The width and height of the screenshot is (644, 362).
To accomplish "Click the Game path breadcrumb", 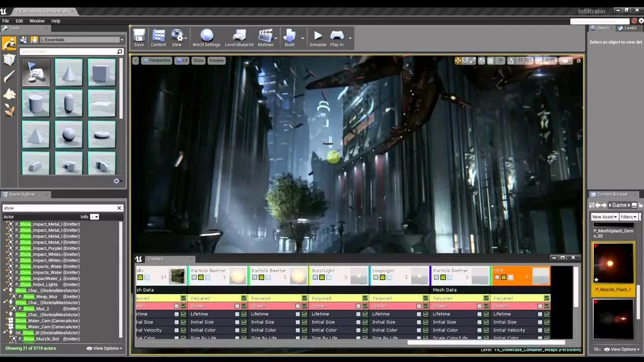I will click(x=619, y=205).
